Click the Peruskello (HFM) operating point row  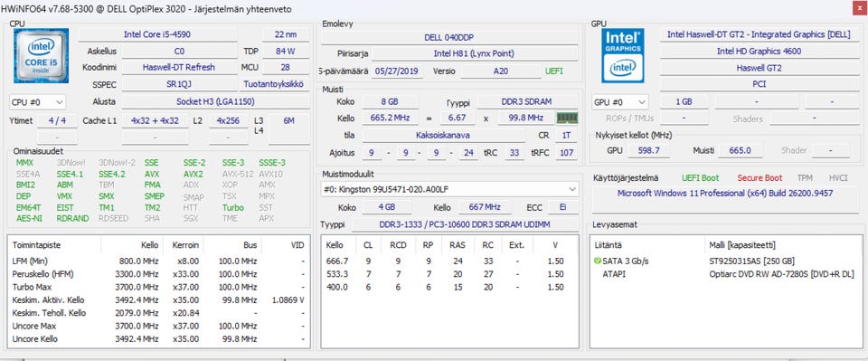coord(159,274)
